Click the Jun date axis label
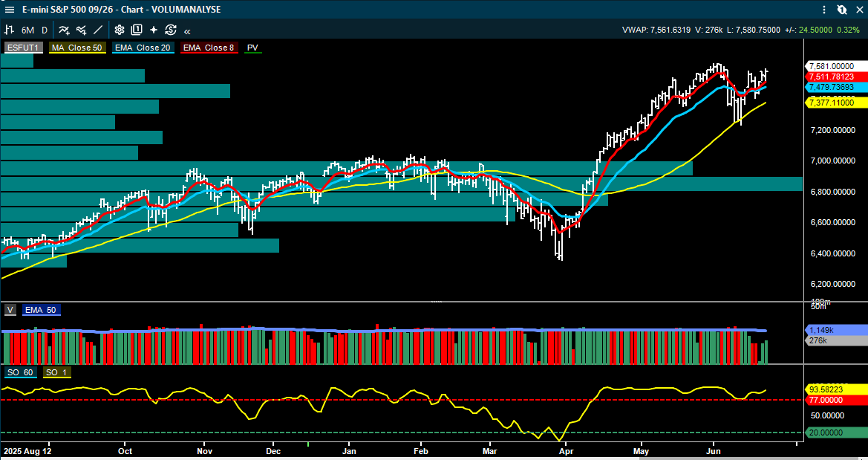This screenshot has width=868, height=460. [x=713, y=450]
